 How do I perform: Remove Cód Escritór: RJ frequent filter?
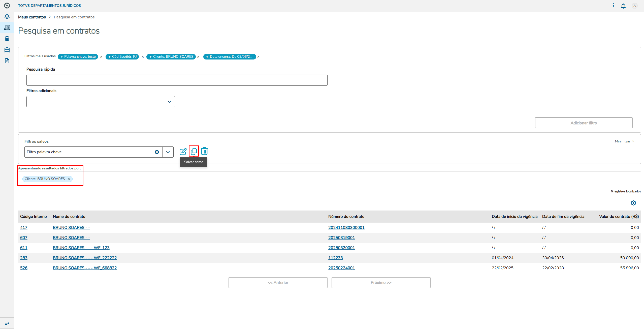143,57
